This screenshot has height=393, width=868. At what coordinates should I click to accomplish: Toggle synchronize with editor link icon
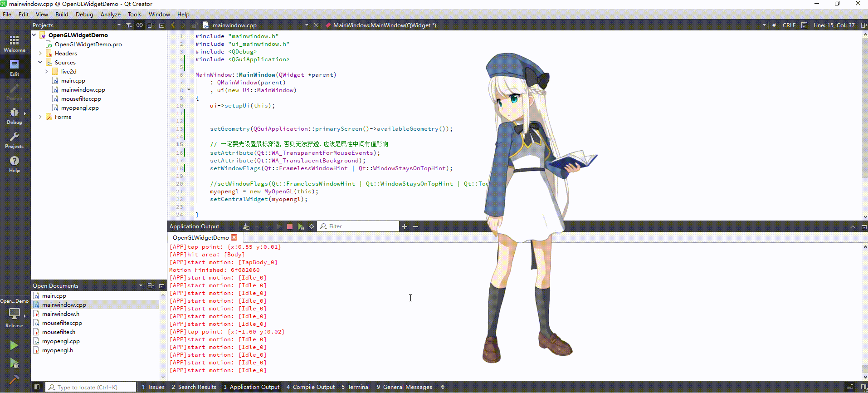pyautogui.click(x=140, y=25)
